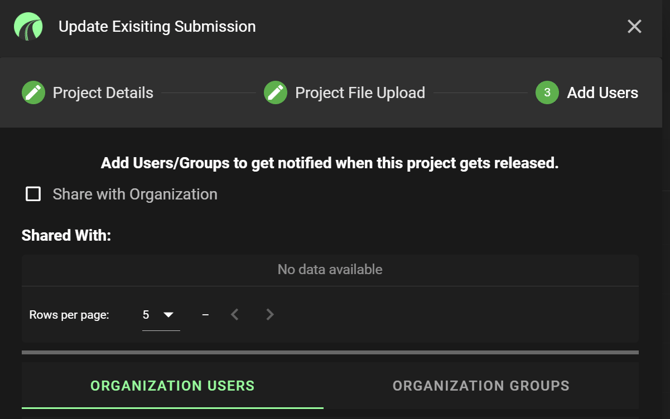Screen dimensions: 670x419
Task: Click the rows per page value 5
Action: 146,315
